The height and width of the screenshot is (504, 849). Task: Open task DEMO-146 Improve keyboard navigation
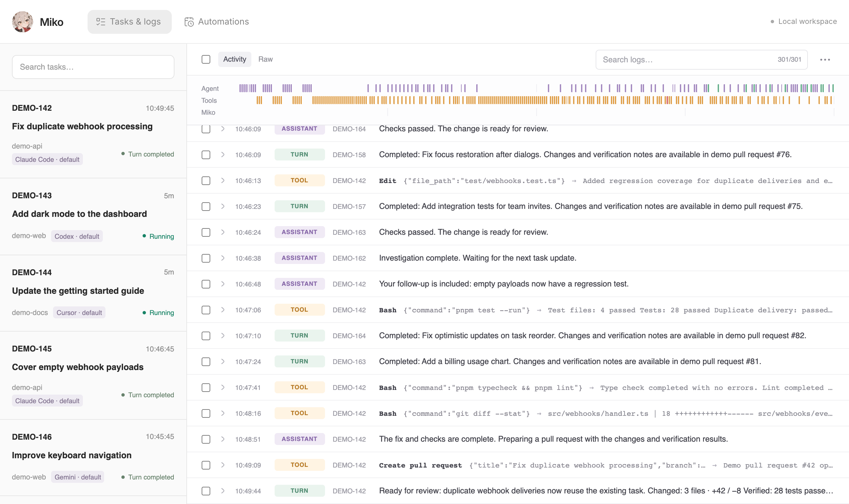93,458
